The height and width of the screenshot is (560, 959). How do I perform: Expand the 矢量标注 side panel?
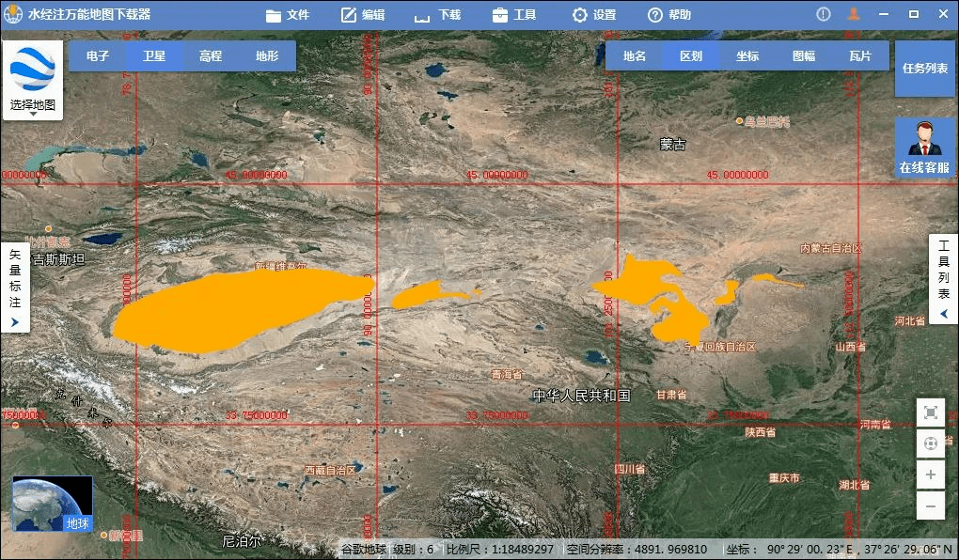coord(15,321)
